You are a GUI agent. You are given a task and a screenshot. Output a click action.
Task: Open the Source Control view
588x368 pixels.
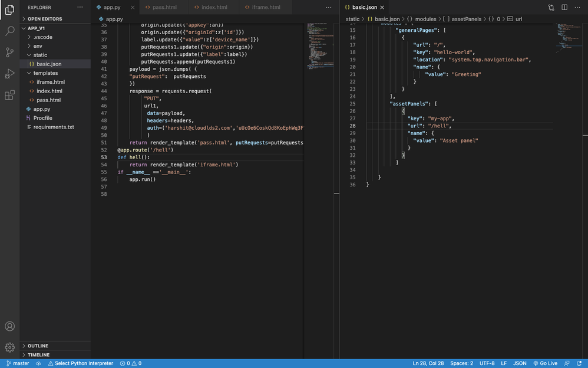pyautogui.click(x=9, y=52)
